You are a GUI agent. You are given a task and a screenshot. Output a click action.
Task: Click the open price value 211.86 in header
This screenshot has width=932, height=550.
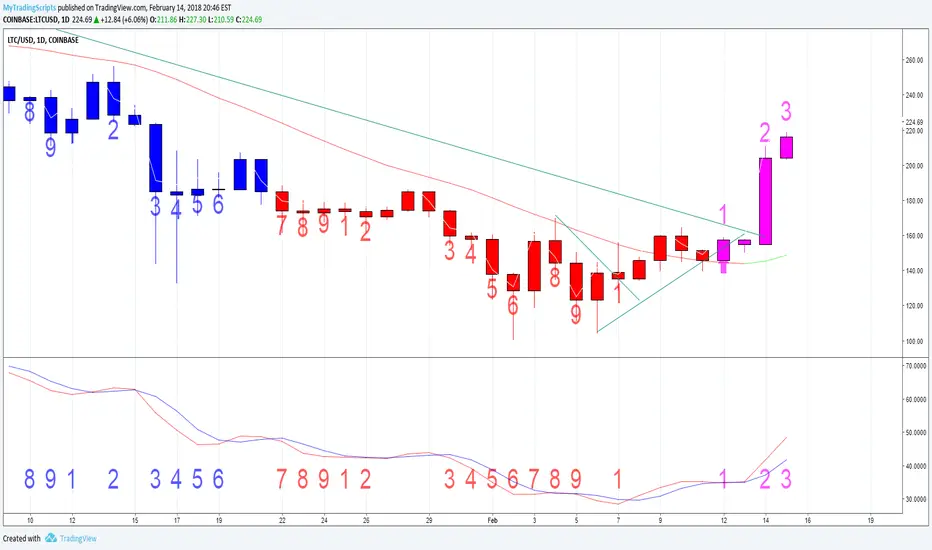point(167,19)
